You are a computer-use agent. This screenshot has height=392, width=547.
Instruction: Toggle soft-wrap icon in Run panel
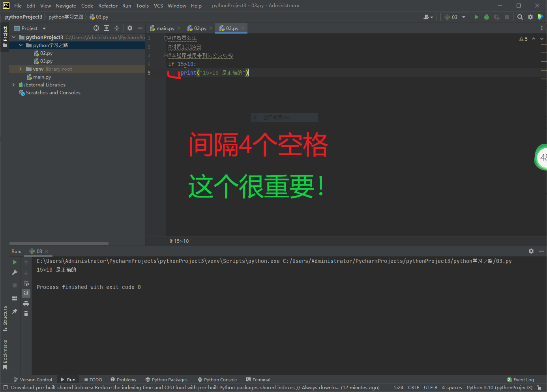click(x=26, y=283)
